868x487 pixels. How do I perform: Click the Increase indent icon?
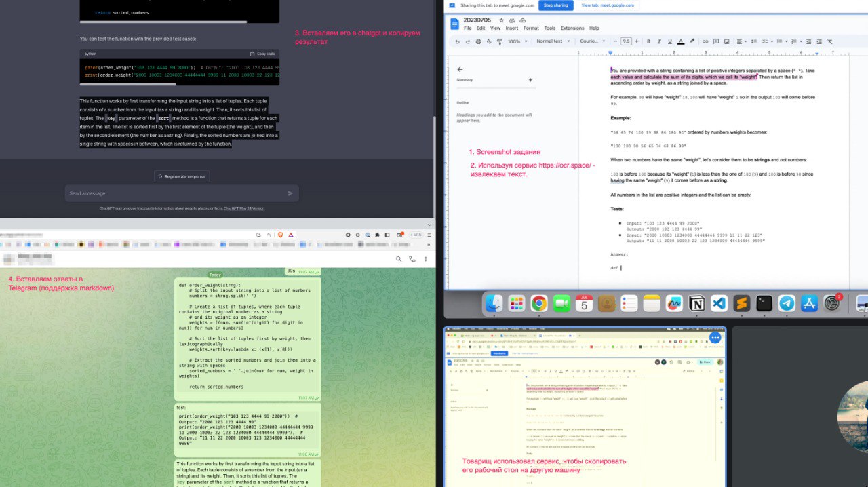click(819, 41)
